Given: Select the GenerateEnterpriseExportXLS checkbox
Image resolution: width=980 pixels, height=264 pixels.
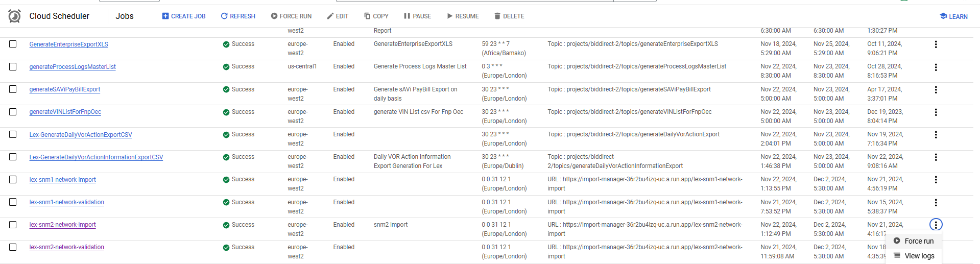Looking at the screenshot, I should 13,44.
